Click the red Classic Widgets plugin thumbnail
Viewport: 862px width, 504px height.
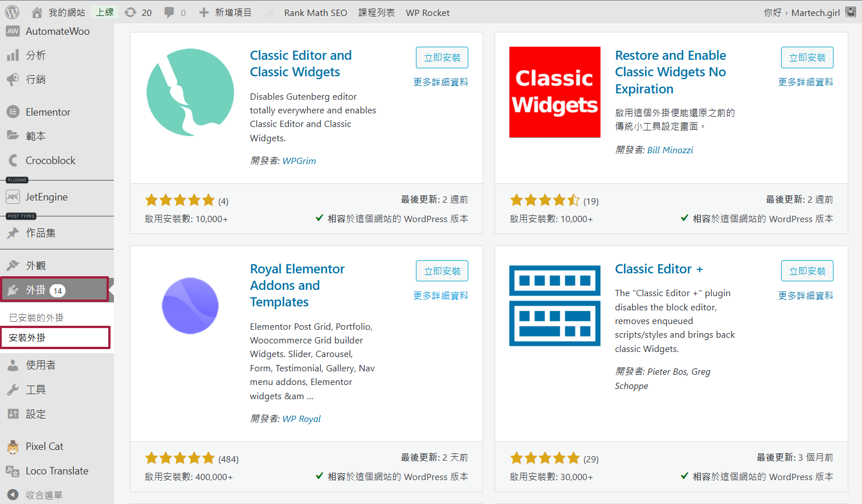pos(554,92)
